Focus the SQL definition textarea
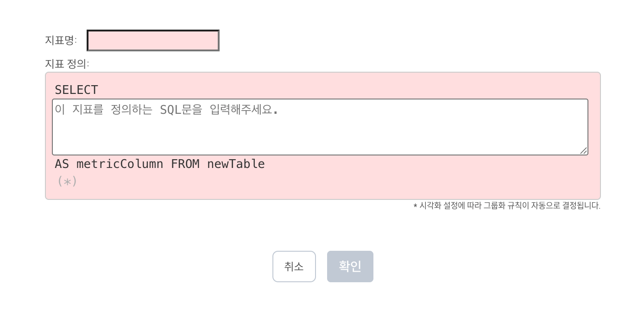Image resolution: width=644 pixels, height=310 pixels. pyautogui.click(x=320, y=127)
